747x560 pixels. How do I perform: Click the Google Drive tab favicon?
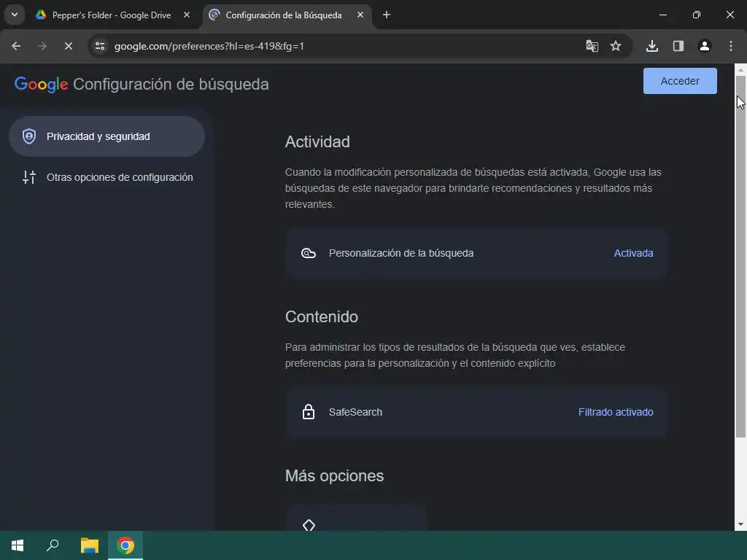pyautogui.click(x=41, y=15)
